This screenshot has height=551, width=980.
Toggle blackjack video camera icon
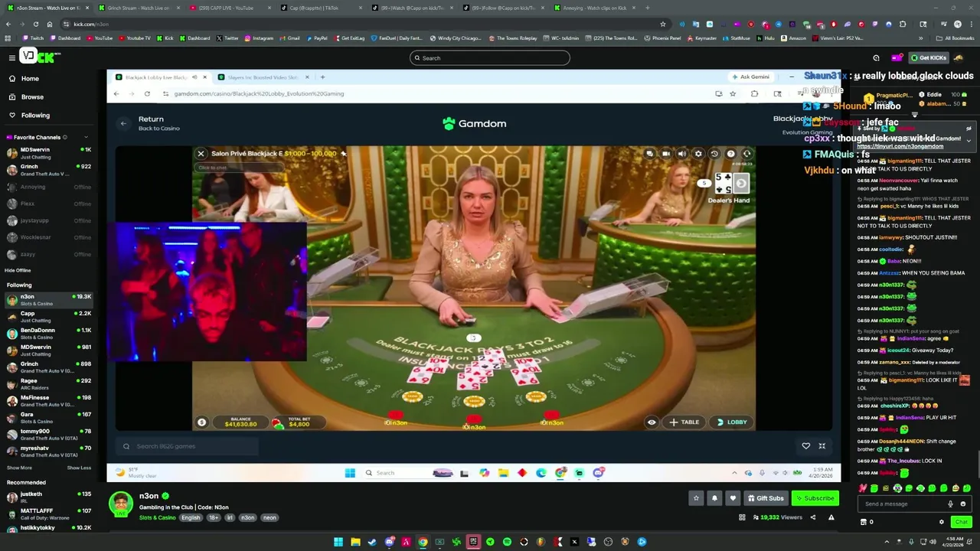pos(666,154)
